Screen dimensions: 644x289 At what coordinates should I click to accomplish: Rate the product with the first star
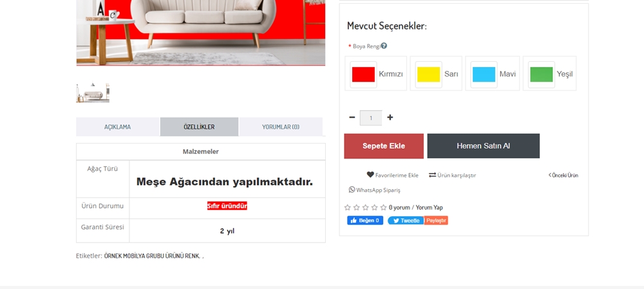coord(348,207)
